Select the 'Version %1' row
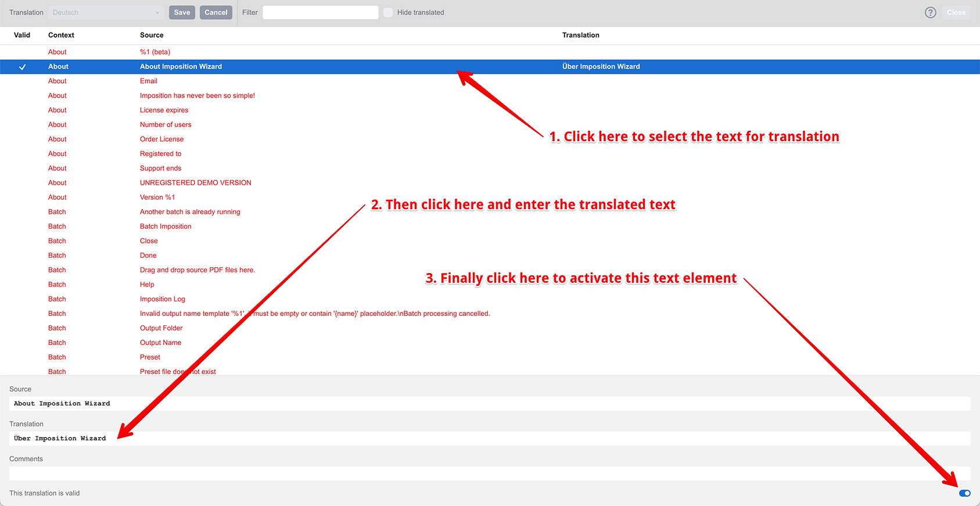The image size is (980, 506). coord(490,198)
